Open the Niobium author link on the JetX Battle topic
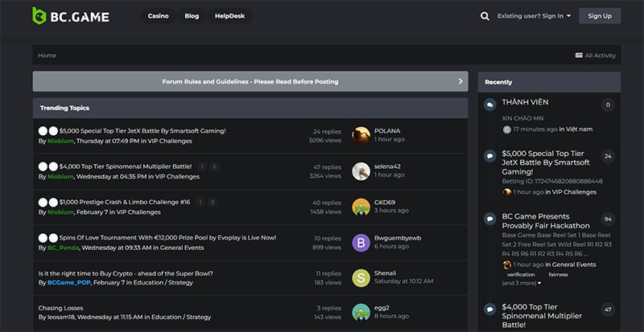Viewport: 644px width, 332px height. coord(60,141)
